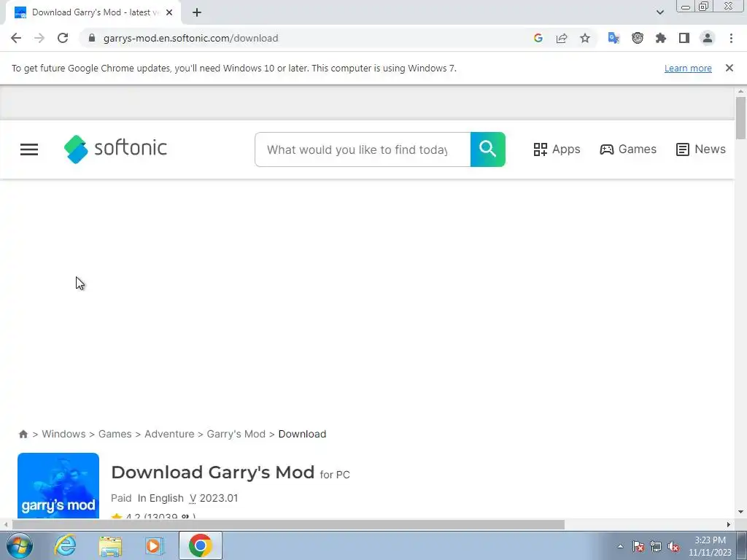Image resolution: width=747 pixels, height=560 pixels.
Task: Click the garry's mod app thumbnail
Action: point(58,485)
